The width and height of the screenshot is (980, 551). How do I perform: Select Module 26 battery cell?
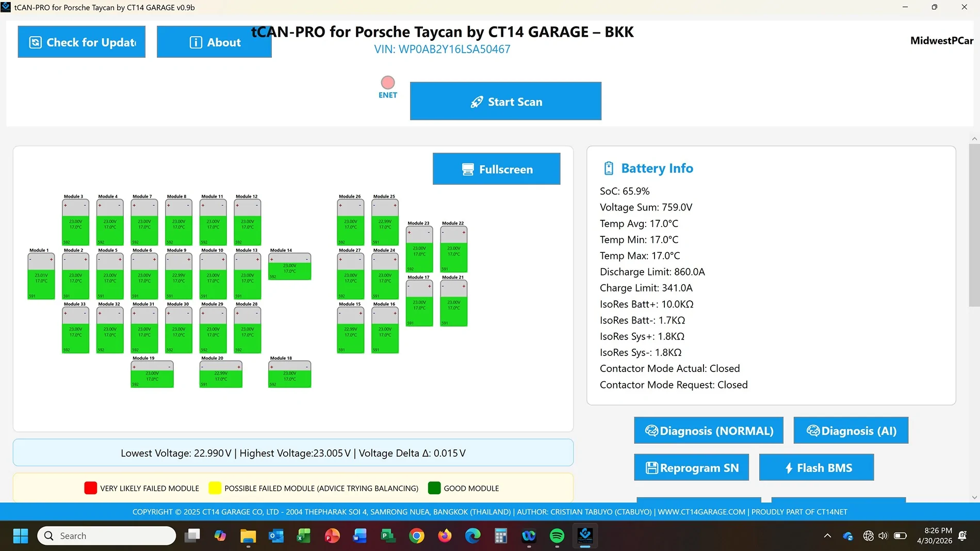351,222
